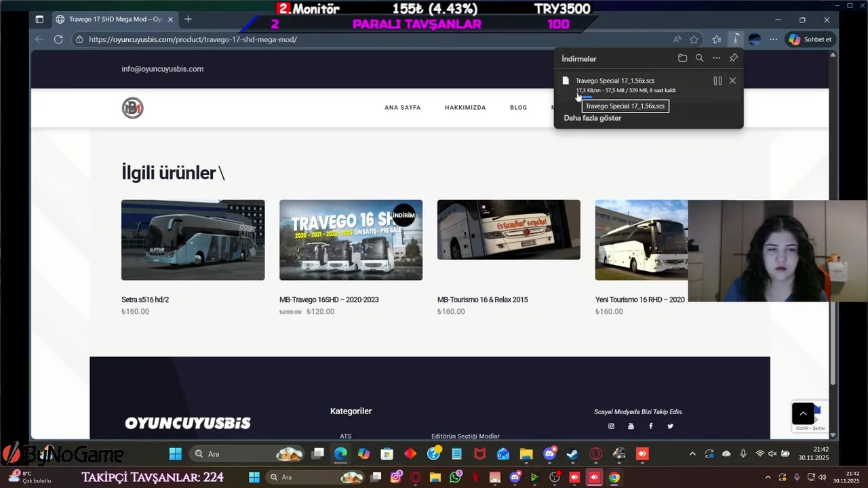The height and width of the screenshot is (488, 868).
Task: Open more options in the İndirmeler panel
Action: coord(716,58)
